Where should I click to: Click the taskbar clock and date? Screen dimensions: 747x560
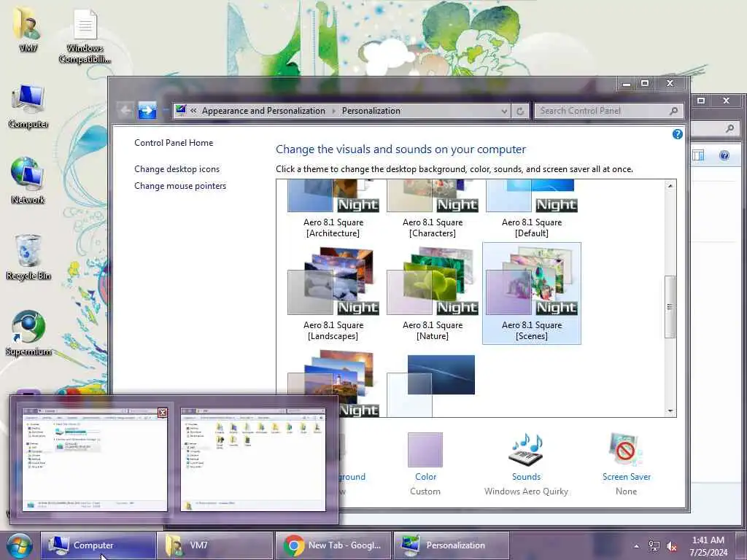[x=708, y=546]
